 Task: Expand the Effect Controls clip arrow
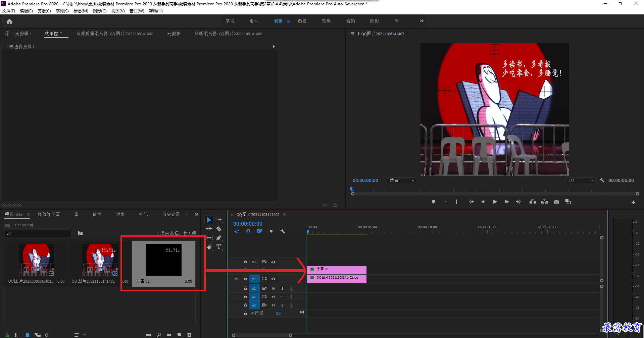click(274, 47)
